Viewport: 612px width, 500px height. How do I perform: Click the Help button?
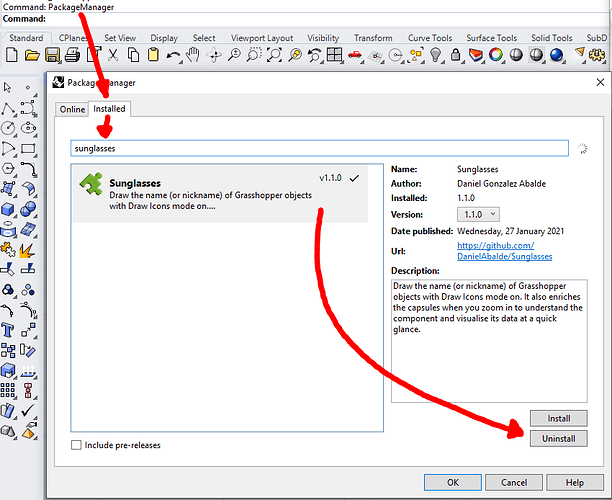pyautogui.click(x=575, y=482)
